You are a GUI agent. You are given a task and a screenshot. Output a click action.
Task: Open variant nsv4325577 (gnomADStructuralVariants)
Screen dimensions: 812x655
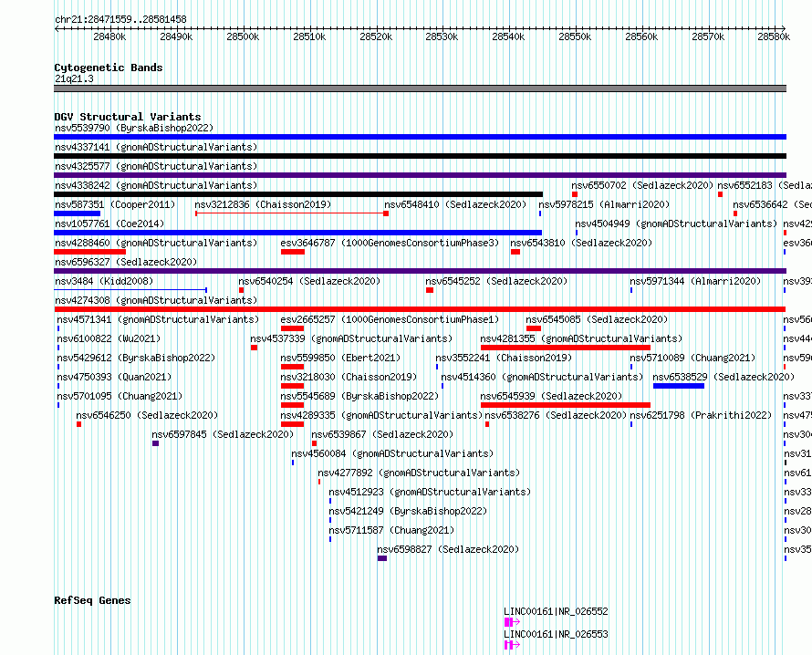pyautogui.click(x=156, y=166)
